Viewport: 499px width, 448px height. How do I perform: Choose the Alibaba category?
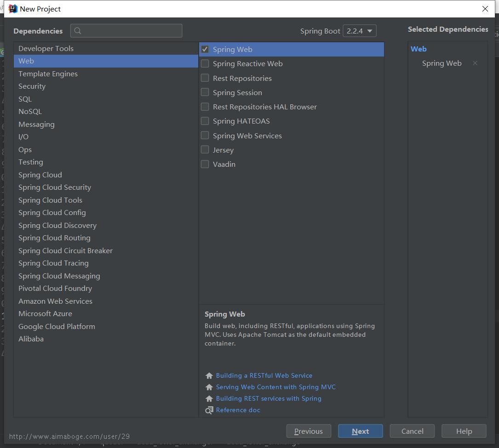[106, 339]
